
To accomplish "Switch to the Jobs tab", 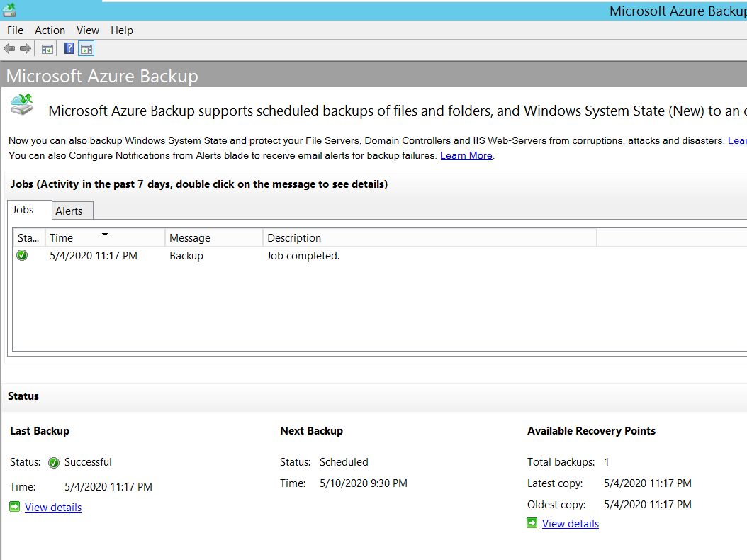I will [30, 210].
